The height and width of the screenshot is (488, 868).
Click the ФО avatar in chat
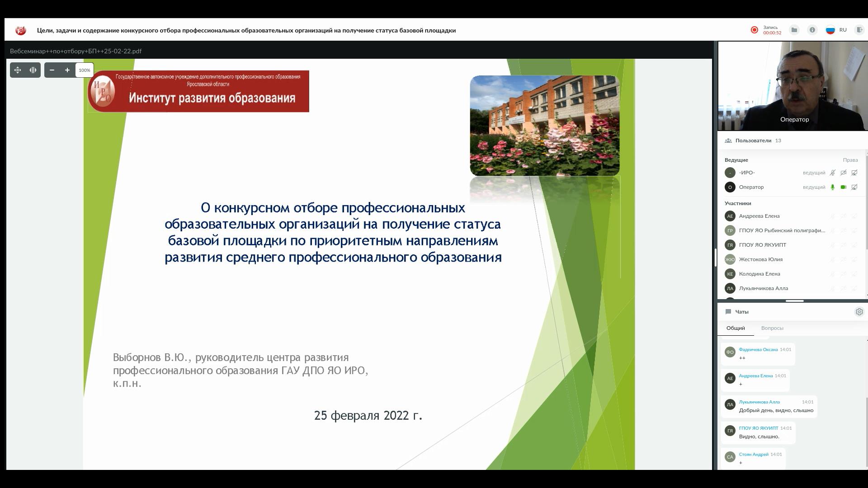[730, 352]
